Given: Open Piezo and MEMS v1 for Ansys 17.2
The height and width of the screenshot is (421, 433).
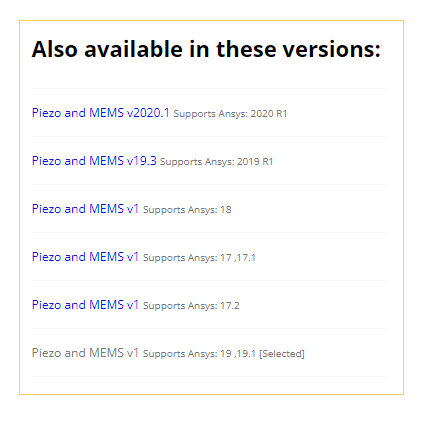Looking at the screenshot, I should [x=85, y=305].
